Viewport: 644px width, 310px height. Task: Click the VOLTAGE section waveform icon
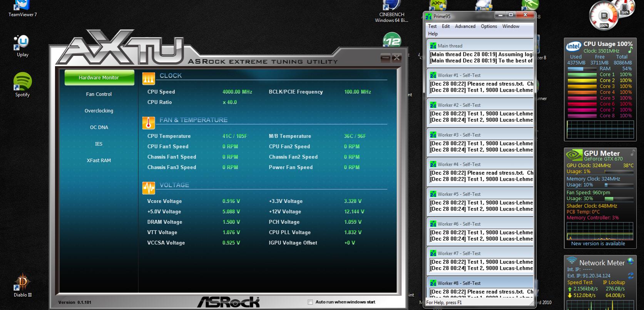click(x=149, y=188)
